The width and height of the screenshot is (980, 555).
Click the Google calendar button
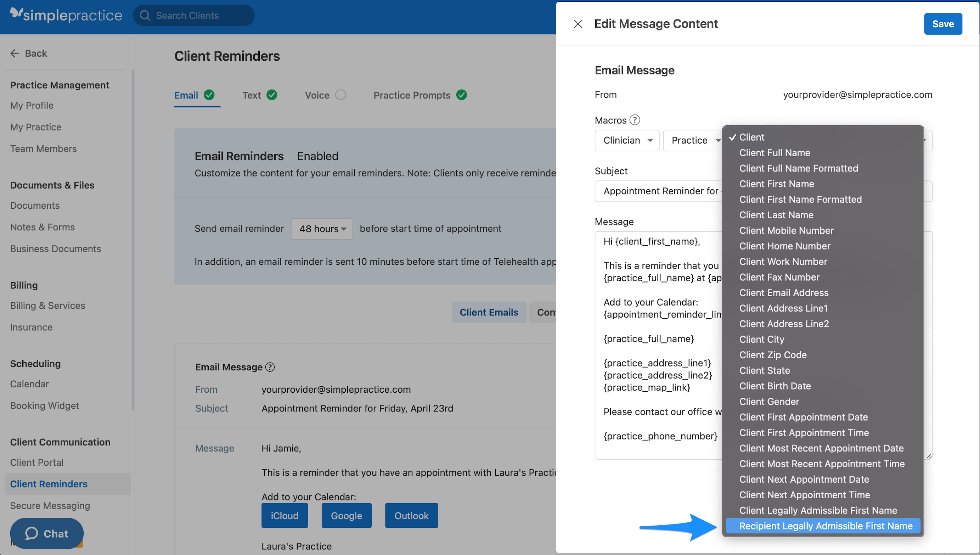click(347, 515)
